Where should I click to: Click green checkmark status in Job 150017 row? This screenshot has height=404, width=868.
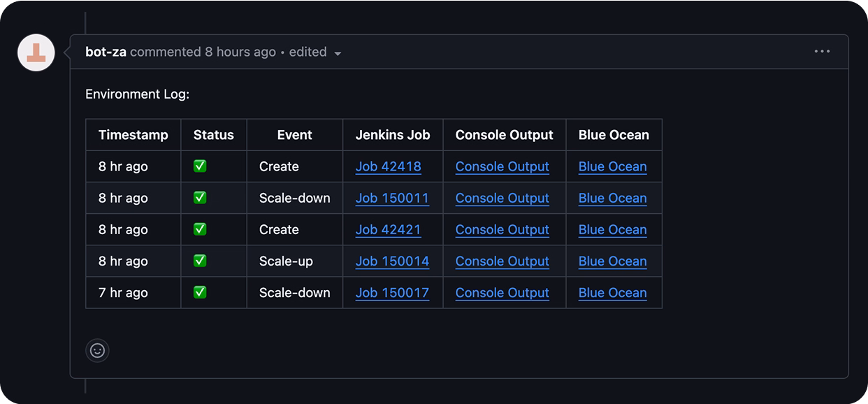coord(200,292)
